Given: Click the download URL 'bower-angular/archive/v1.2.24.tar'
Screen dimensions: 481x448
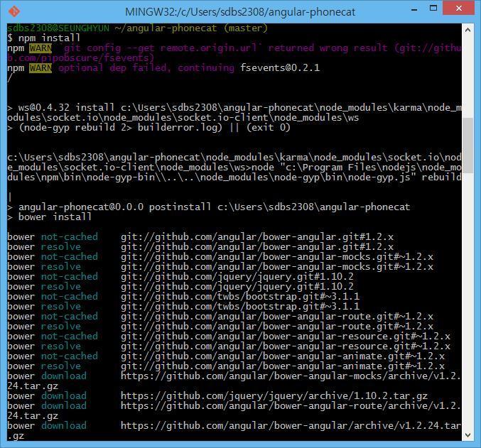Looking at the screenshot, I should coord(291,425).
